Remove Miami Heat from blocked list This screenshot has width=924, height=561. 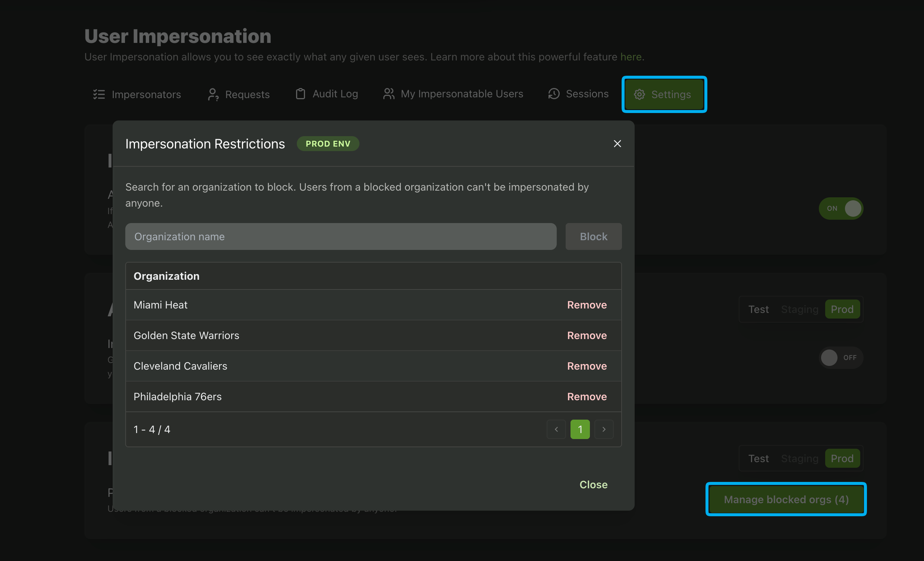[x=587, y=305]
